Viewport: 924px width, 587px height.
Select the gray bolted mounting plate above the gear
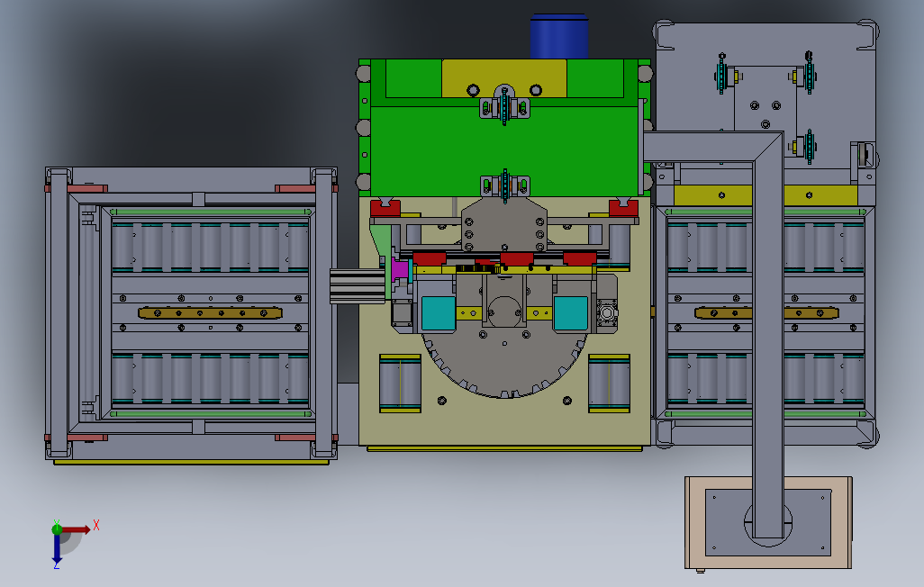(x=504, y=224)
